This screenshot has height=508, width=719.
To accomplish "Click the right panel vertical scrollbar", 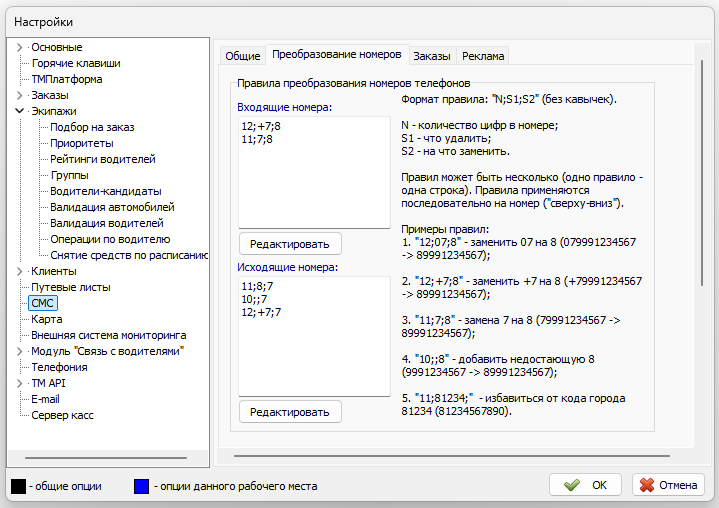I will tap(702, 173).
